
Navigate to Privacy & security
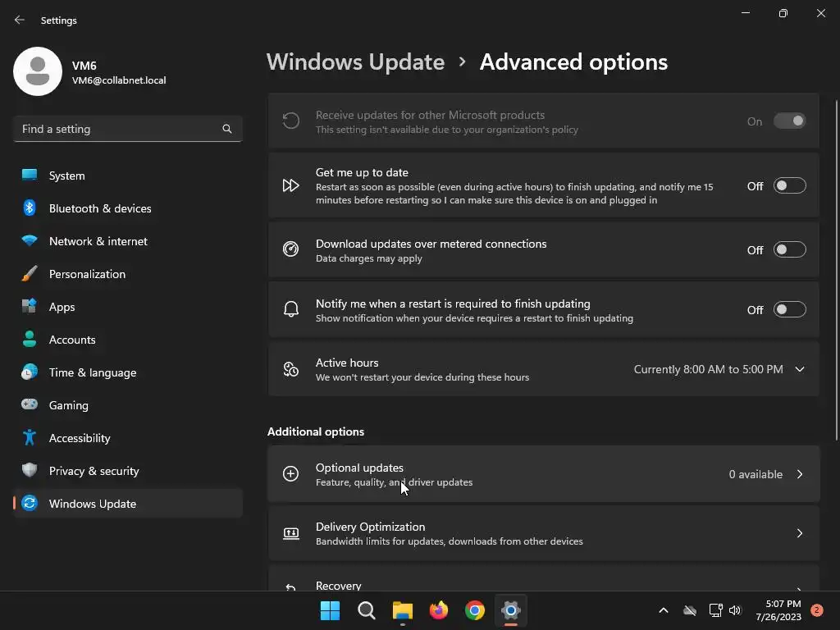[128, 470]
